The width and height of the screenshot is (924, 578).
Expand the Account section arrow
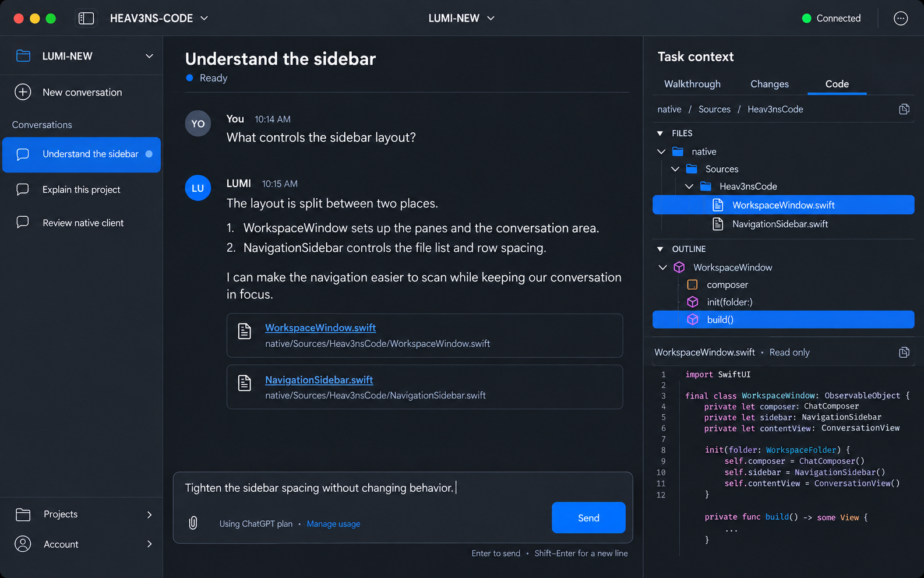[x=149, y=544]
